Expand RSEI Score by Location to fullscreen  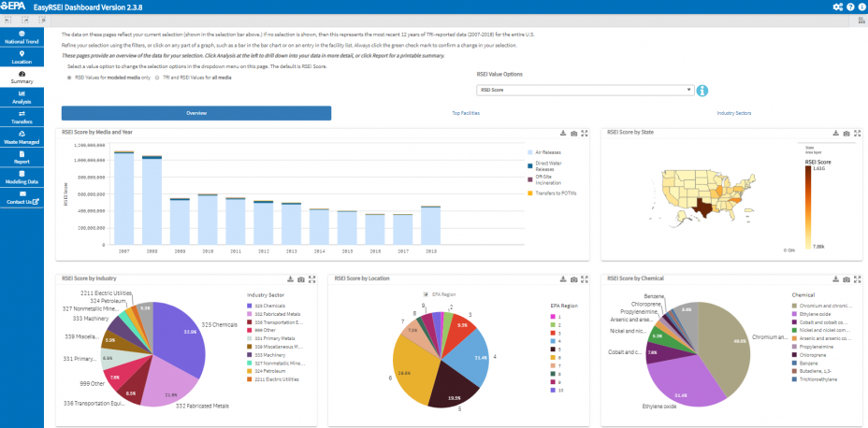(x=586, y=279)
